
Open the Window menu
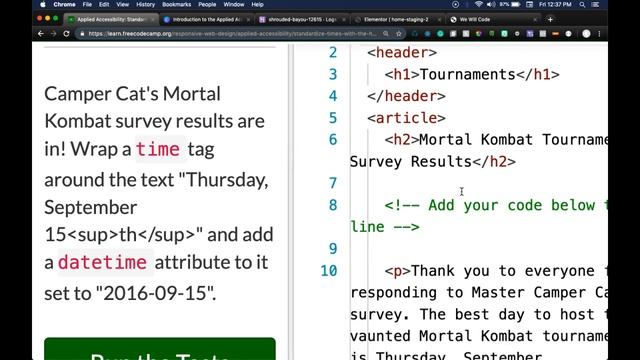pyautogui.click(x=233, y=4)
